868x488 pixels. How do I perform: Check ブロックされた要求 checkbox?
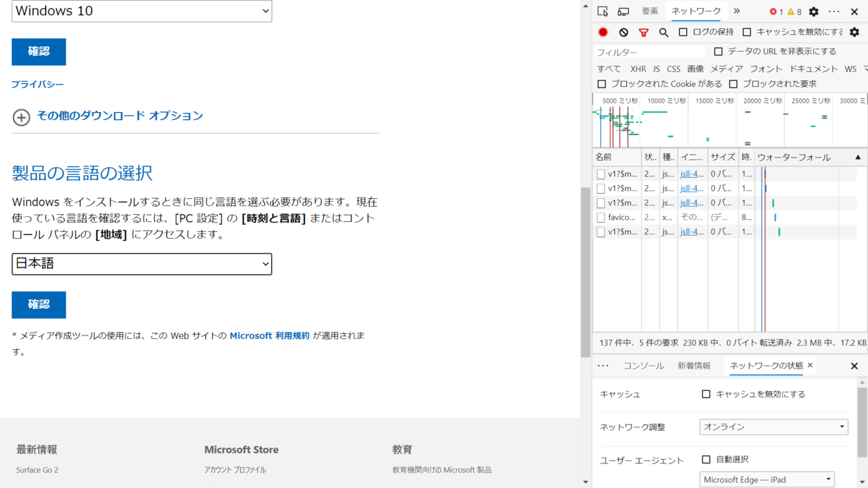pos(733,84)
